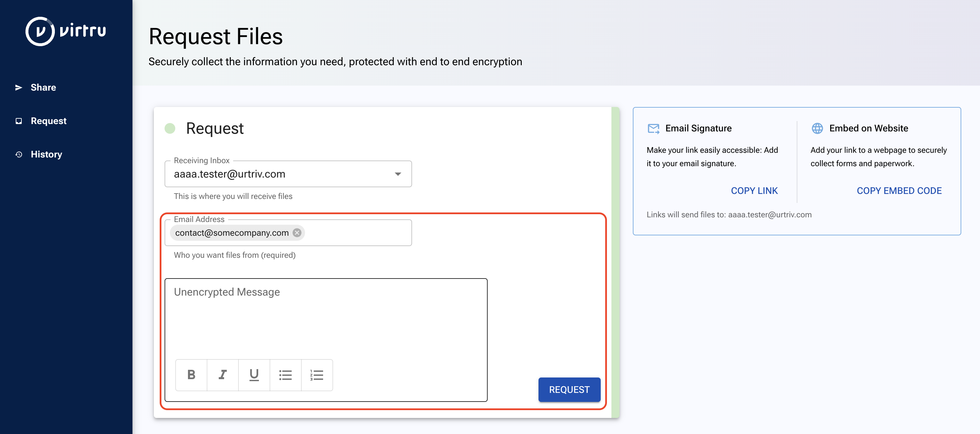
Task: Select the Share paper-plane icon in sidebar
Action: (18, 87)
